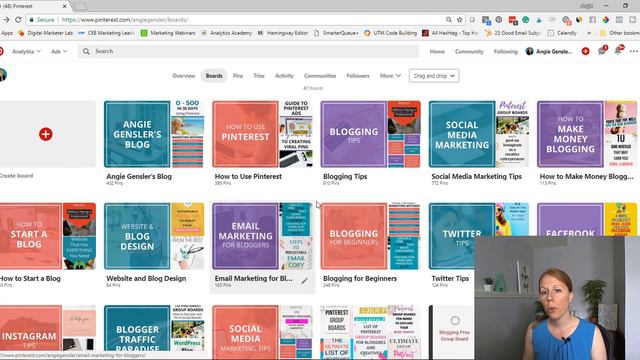This screenshot has height=360, width=640.
Task: Click the Pinterest search field
Action: pyautogui.click(x=248, y=51)
